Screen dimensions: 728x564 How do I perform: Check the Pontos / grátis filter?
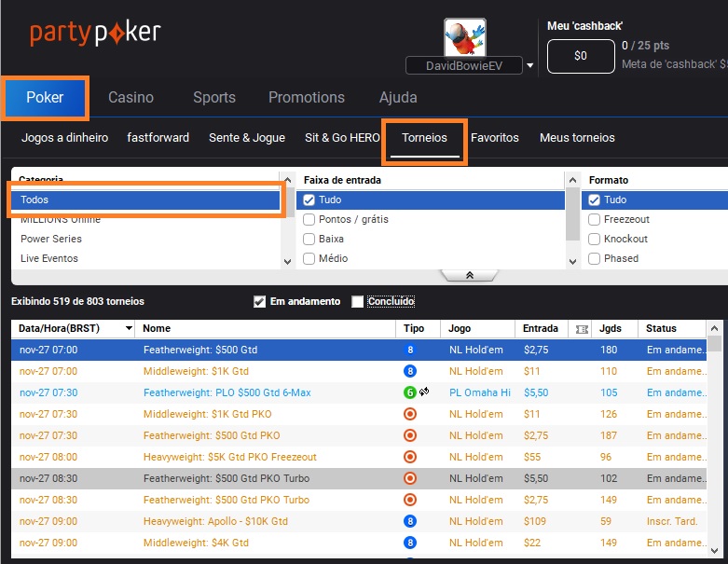click(x=309, y=219)
